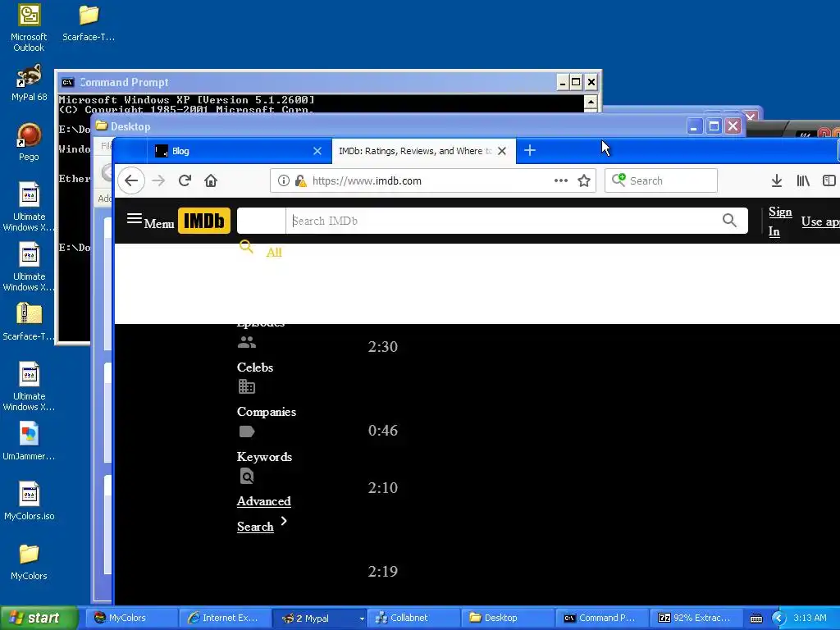Switch to 92% Extracting taskbar button

(x=696, y=618)
